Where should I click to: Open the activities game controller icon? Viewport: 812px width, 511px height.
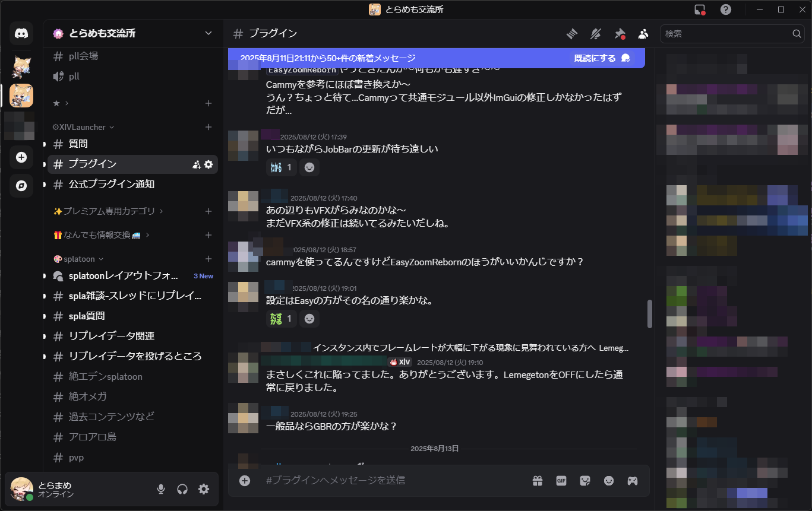[x=633, y=481]
